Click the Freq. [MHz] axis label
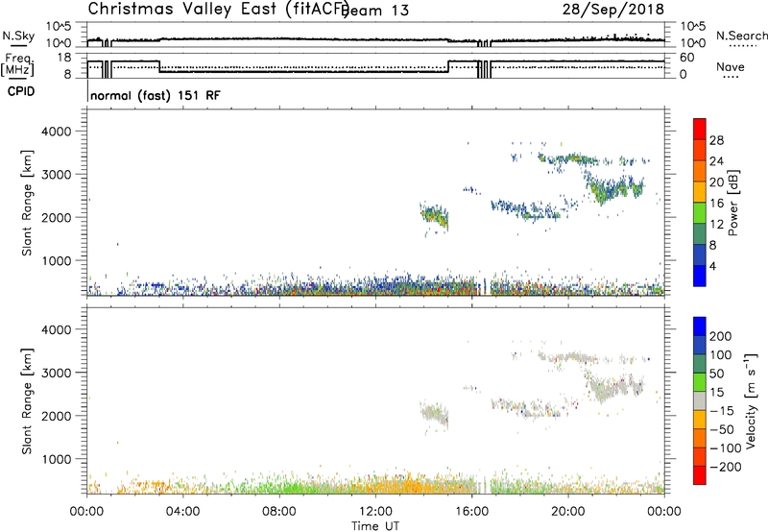 (x=18, y=65)
